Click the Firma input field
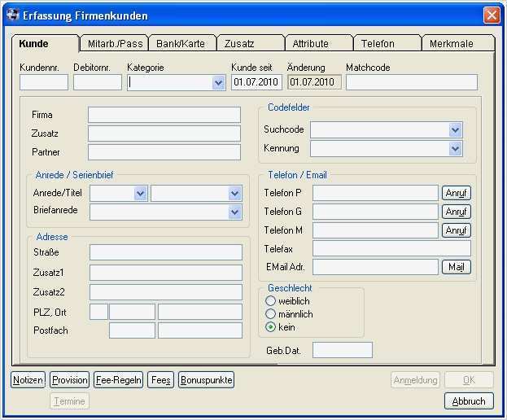 click(x=164, y=115)
